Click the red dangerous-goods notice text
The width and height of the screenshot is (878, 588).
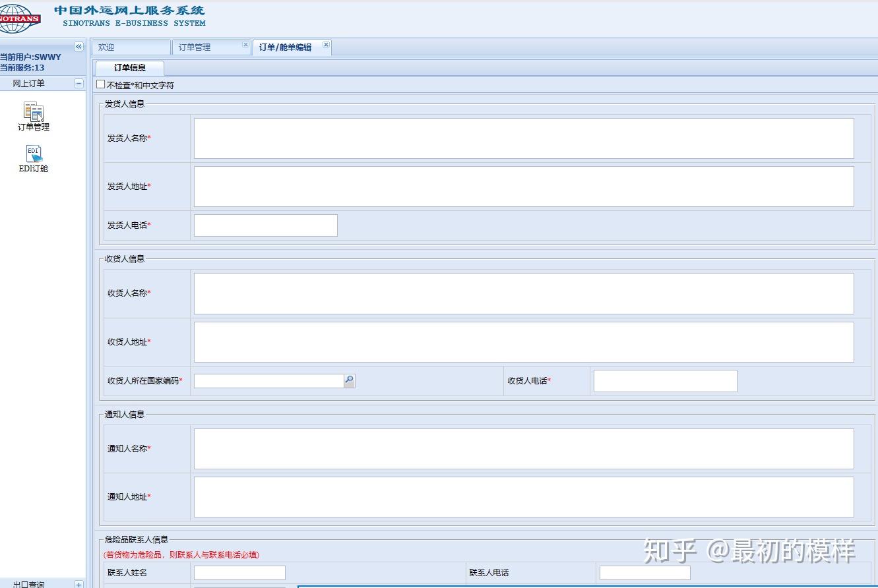point(181,554)
